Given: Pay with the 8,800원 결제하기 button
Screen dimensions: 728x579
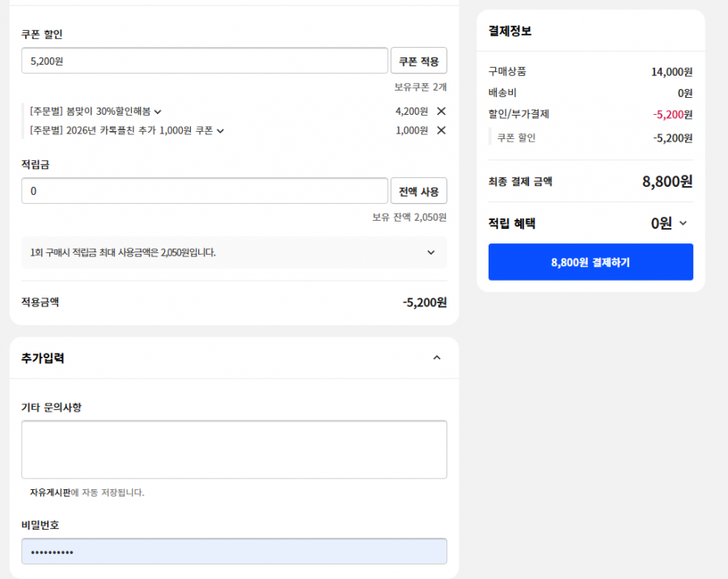Looking at the screenshot, I should tap(590, 262).
